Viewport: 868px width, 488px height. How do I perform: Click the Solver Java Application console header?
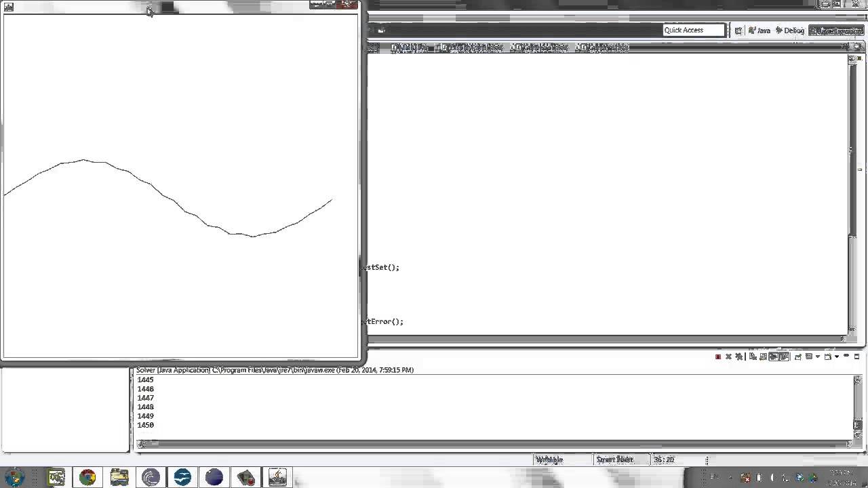pyautogui.click(x=275, y=370)
